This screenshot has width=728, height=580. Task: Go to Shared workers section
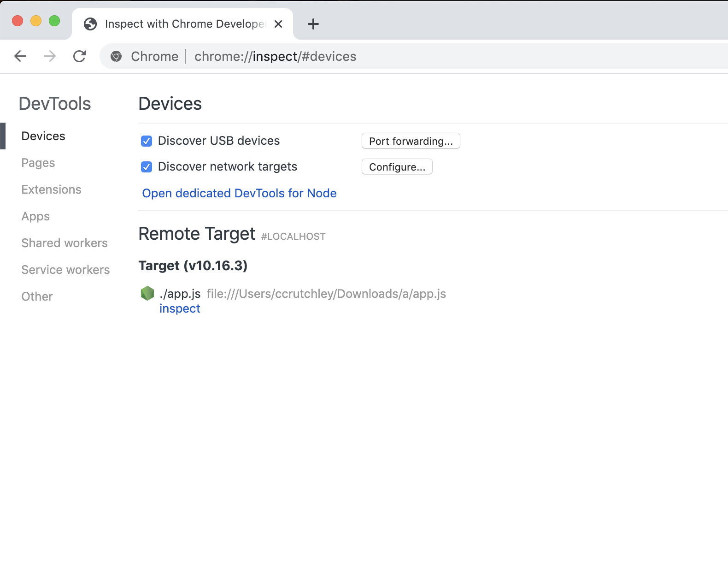(x=65, y=243)
